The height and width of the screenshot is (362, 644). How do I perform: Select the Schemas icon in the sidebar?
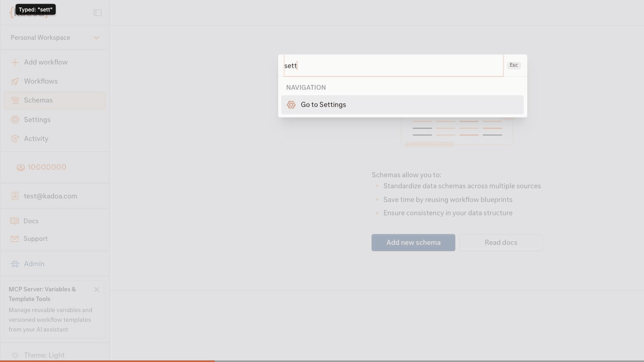15,100
